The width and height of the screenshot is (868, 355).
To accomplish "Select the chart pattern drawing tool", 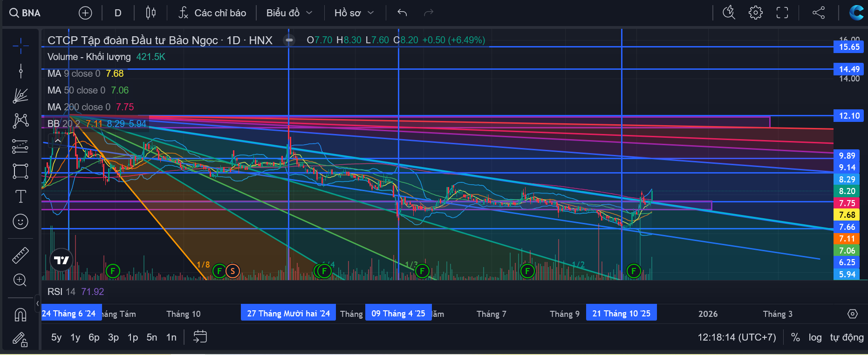I will [x=21, y=121].
